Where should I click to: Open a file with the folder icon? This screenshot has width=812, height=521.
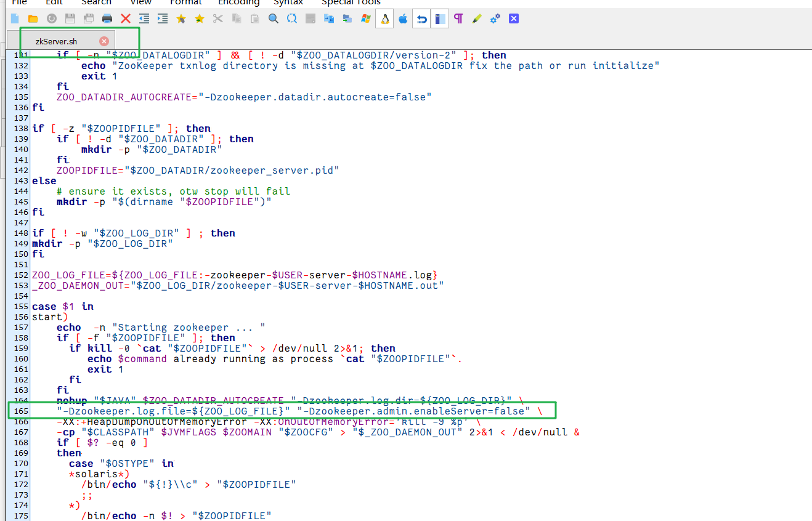[x=33, y=18]
